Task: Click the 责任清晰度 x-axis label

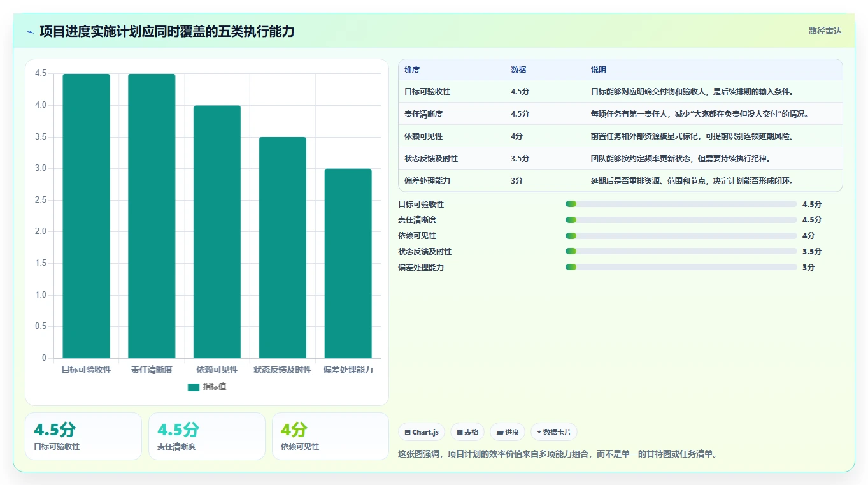Action: [x=152, y=370]
